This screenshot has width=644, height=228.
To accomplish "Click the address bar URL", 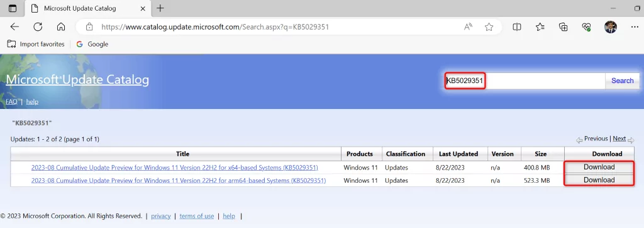I will (x=215, y=27).
